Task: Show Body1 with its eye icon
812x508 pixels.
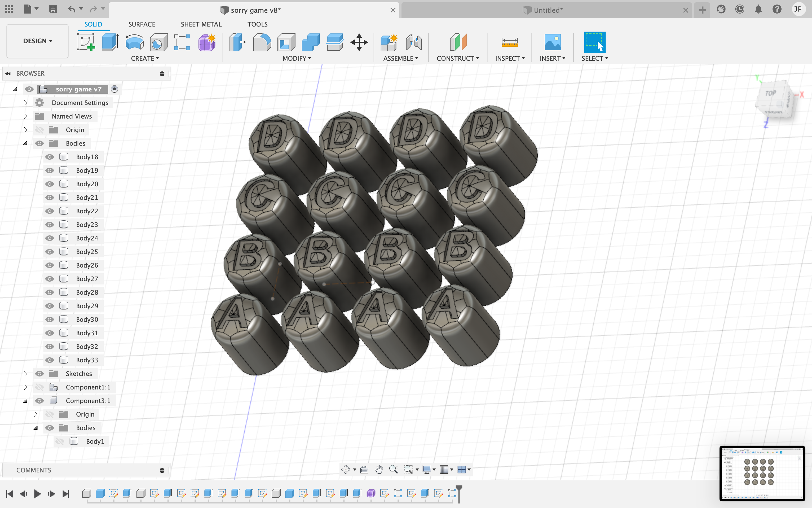Action: point(60,441)
